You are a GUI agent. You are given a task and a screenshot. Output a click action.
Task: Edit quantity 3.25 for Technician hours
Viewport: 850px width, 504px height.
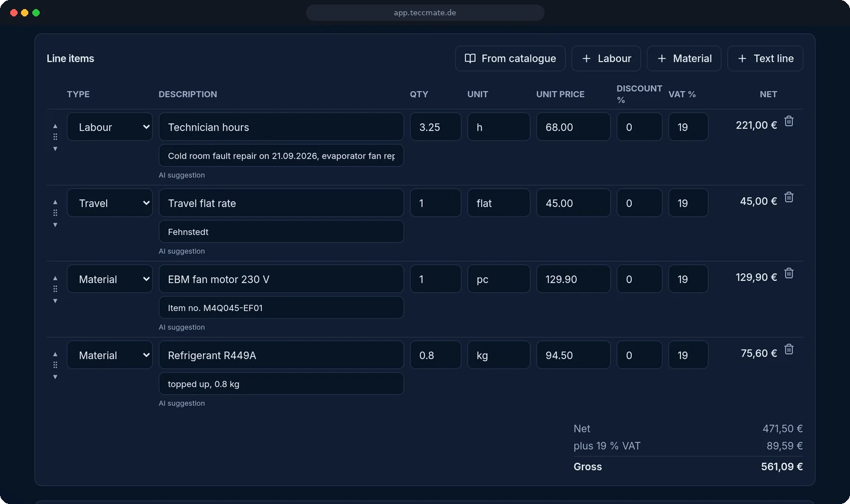pos(436,127)
